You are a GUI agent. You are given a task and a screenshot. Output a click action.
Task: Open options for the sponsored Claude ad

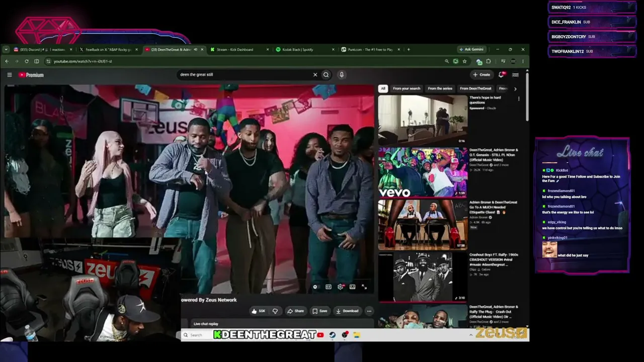(x=519, y=99)
